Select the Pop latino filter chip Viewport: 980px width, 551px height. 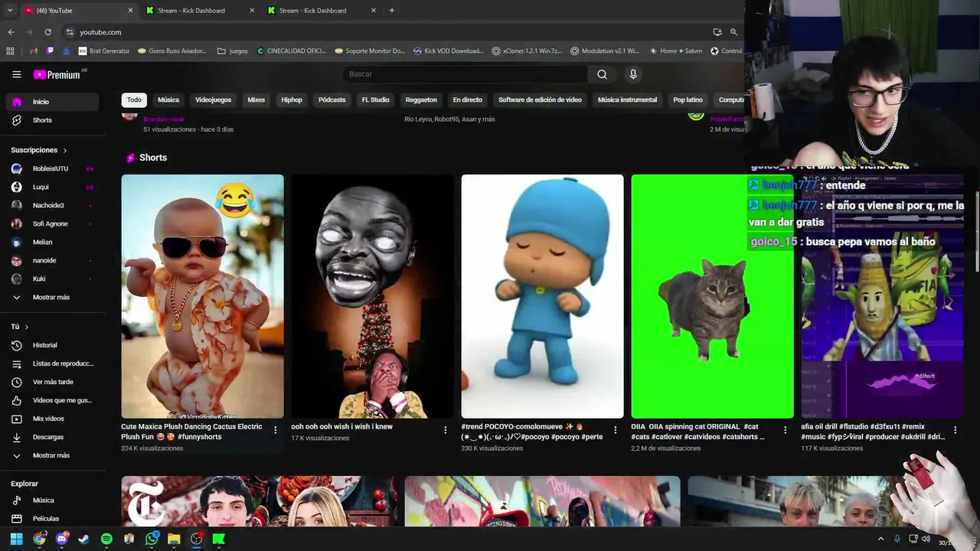(x=688, y=100)
